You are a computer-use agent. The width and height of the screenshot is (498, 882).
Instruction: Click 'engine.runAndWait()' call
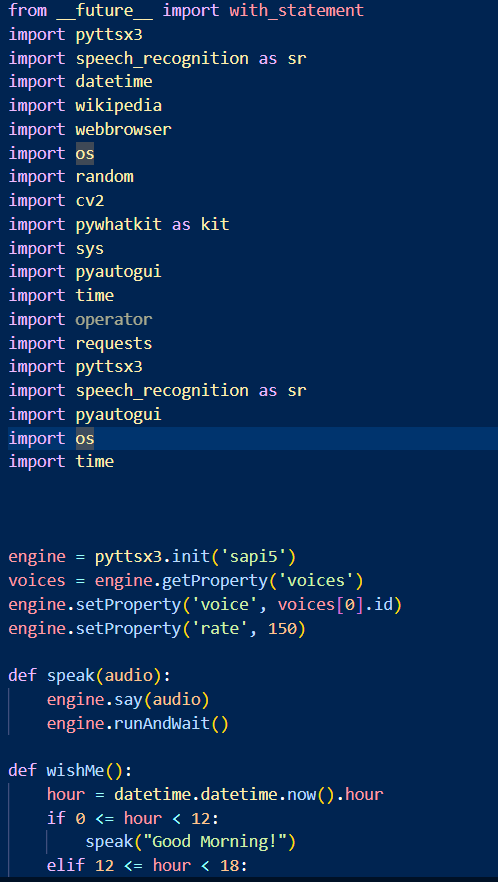coord(138,723)
